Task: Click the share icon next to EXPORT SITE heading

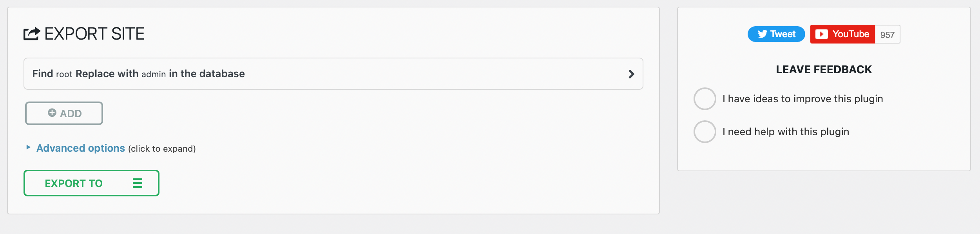Action: tap(32, 34)
